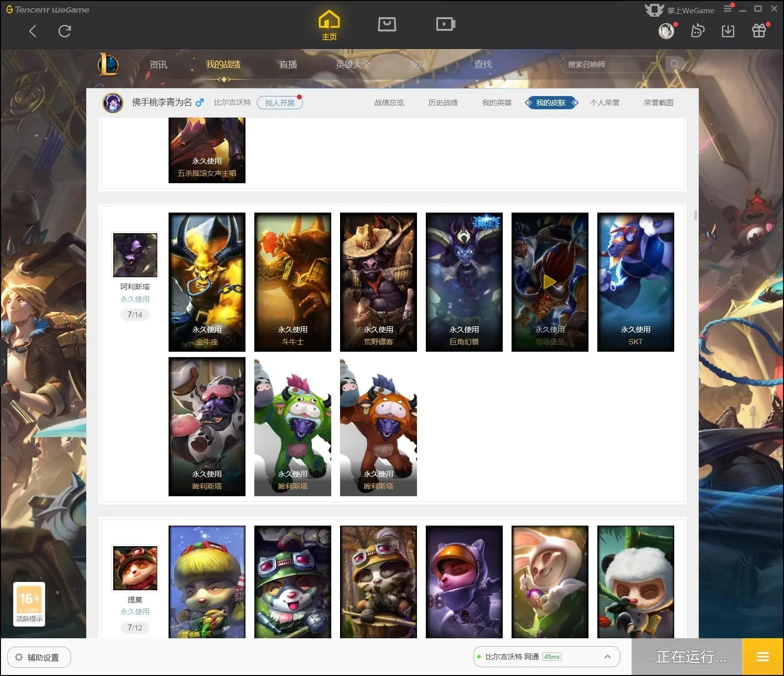
Task: Refresh the page with the reload icon
Action: pos(65,31)
